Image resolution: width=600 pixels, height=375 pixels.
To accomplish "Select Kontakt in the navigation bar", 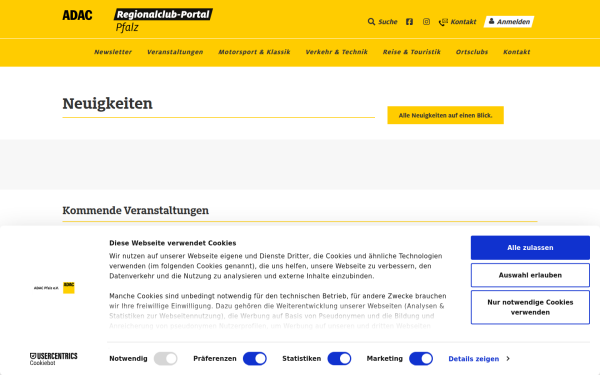I will [517, 52].
